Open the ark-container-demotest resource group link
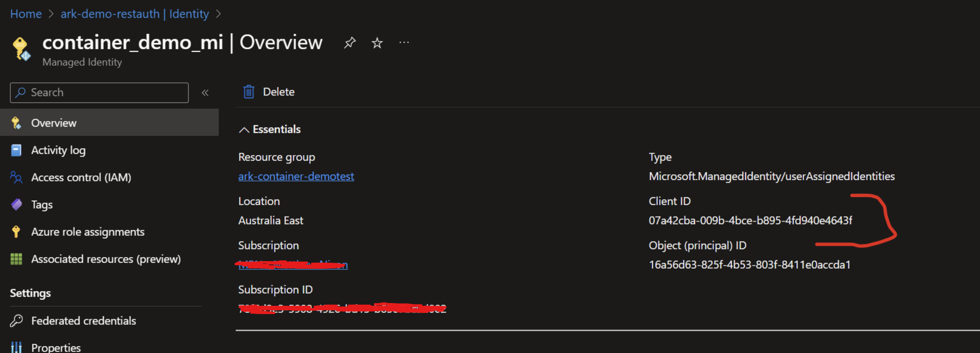 pyautogui.click(x=296, y=176)
